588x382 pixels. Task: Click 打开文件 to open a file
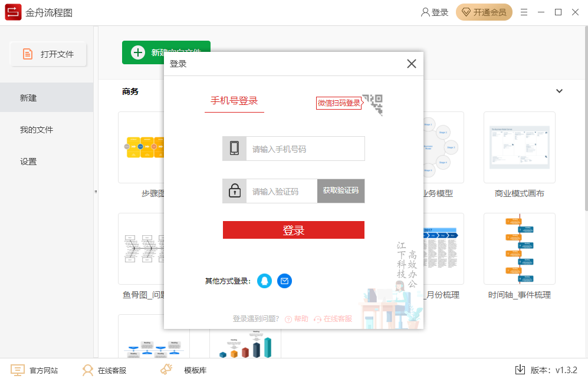click(x=48, y=54)
